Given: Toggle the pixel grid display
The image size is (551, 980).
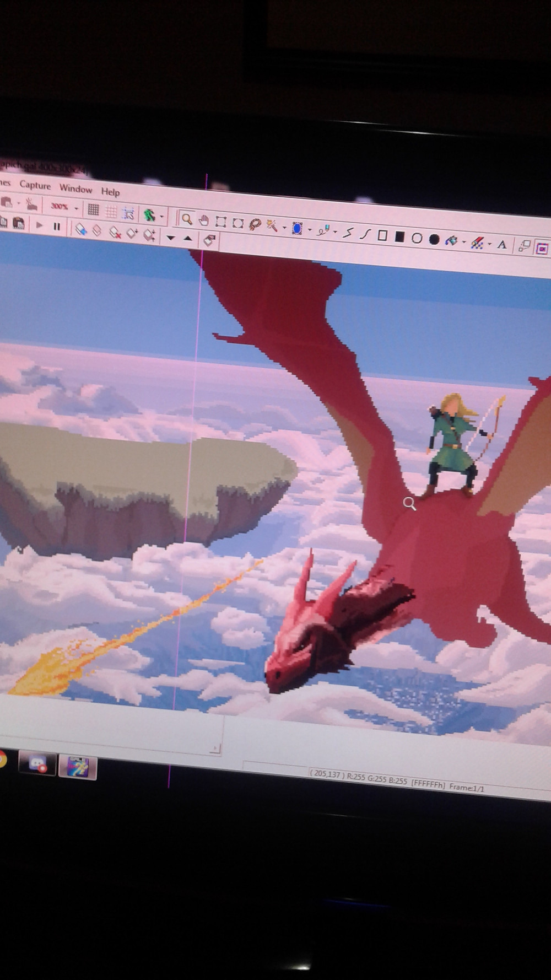Looking at the screenshot, I should point(94,209).
